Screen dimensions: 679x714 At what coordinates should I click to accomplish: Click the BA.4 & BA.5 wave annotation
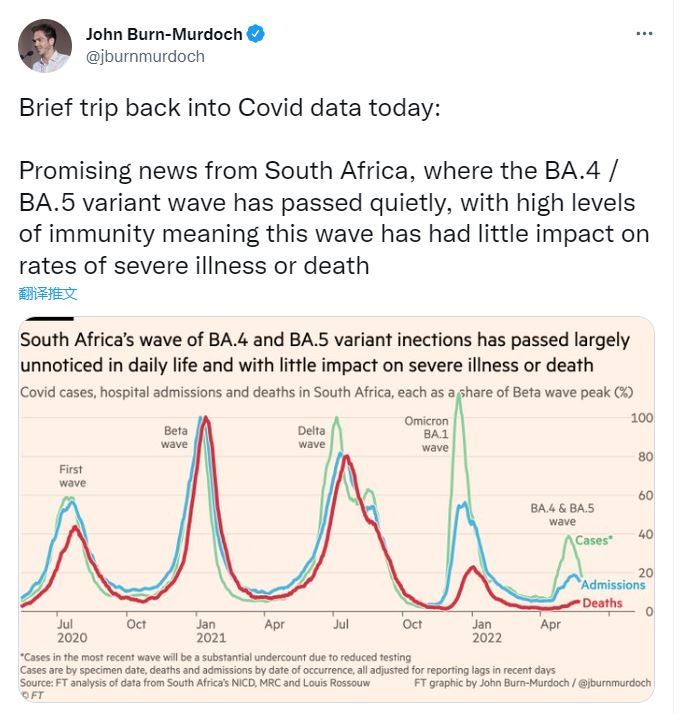tap(562, 514)
